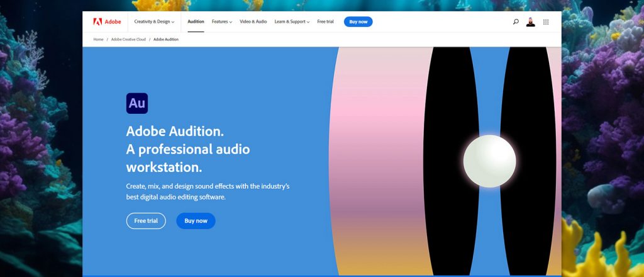Click the Adobe logo icon
The width and height of the screenshot is (644, 277).
pyautogui.click(x=97, y=22)
